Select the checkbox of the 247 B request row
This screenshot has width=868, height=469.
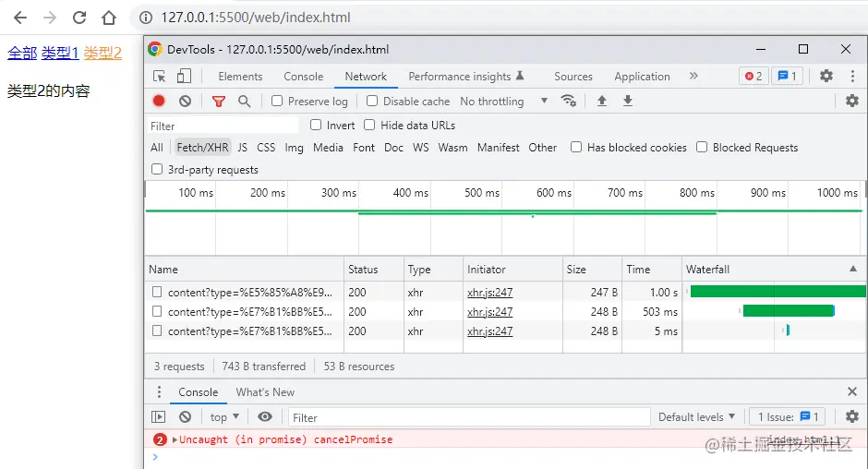click(x=157, y=292)
